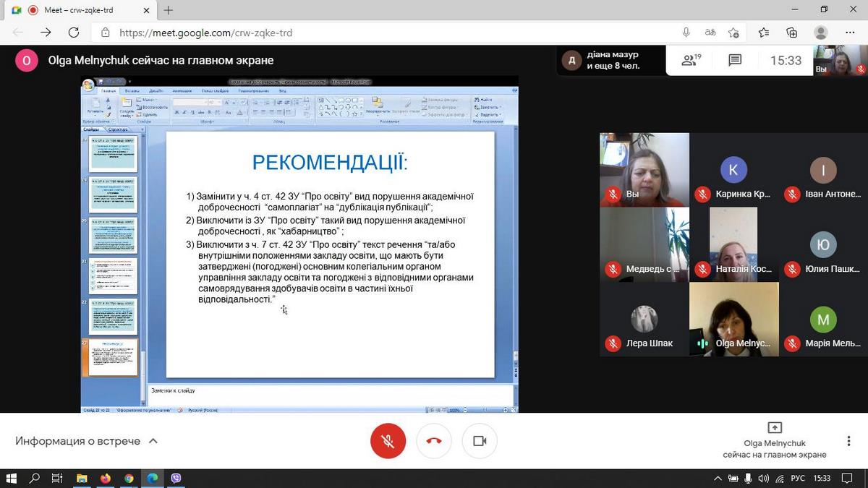868x488 pixels.
Task: Refresh the Meet page
Action: 73,33
